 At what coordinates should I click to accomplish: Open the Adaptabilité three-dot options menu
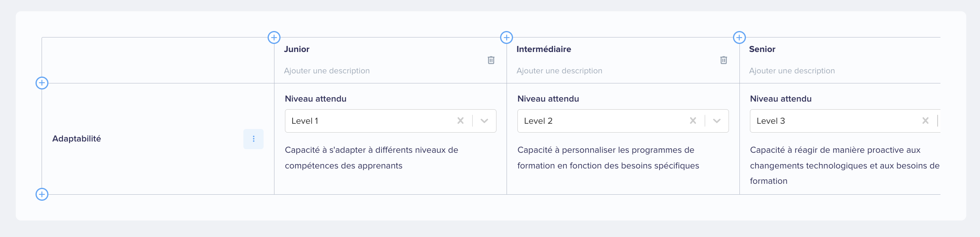[x=253, y=139]
